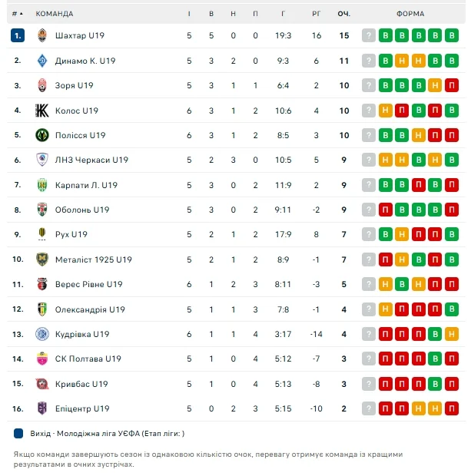This screenshot has height=476, width=471.
Task: Click the Оболонь U19 team logo
Action: point(42,210)
